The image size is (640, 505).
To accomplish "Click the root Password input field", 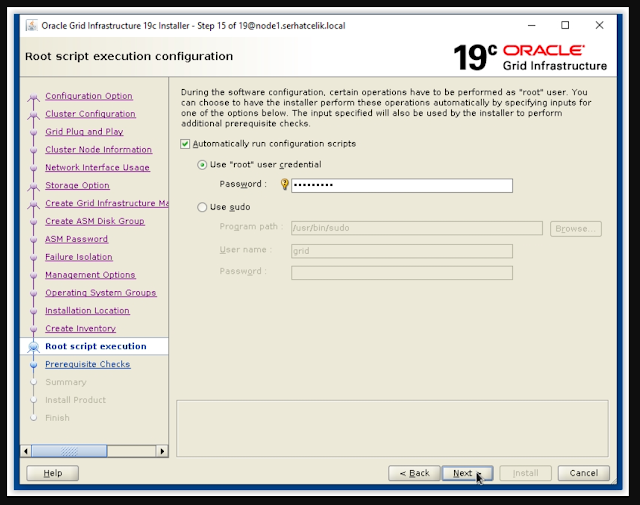I will (402, 185).
